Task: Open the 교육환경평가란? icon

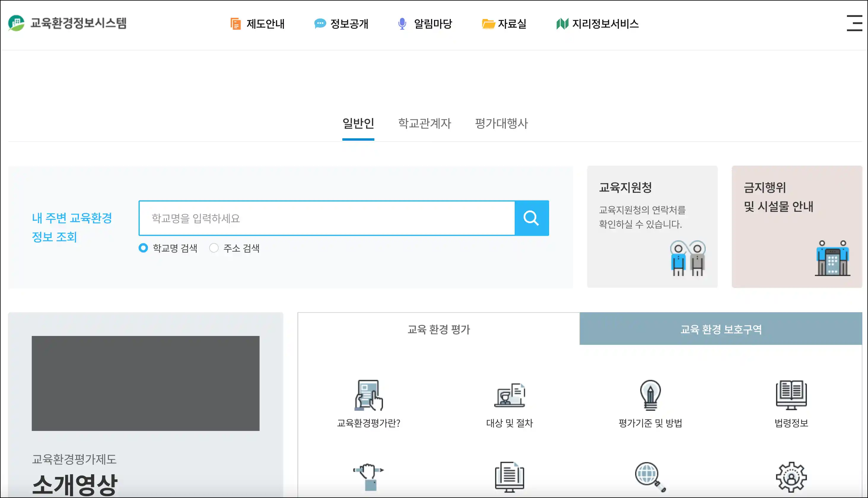Action: point(368,395)
